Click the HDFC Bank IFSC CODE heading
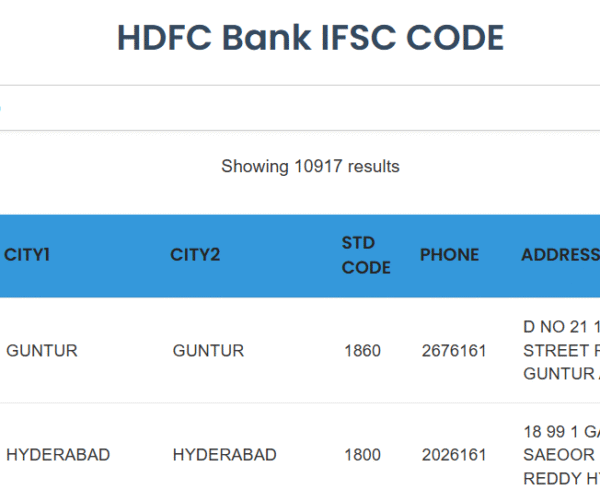600x501 pixels. click(310, 39)
